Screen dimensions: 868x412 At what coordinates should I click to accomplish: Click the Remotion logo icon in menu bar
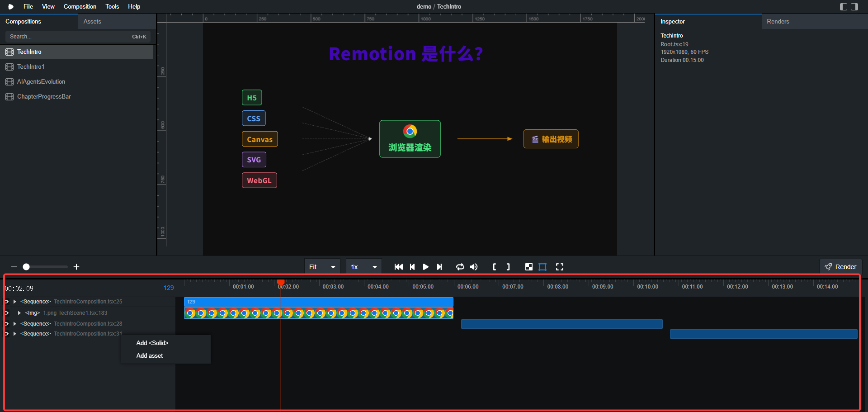[11, 7]
